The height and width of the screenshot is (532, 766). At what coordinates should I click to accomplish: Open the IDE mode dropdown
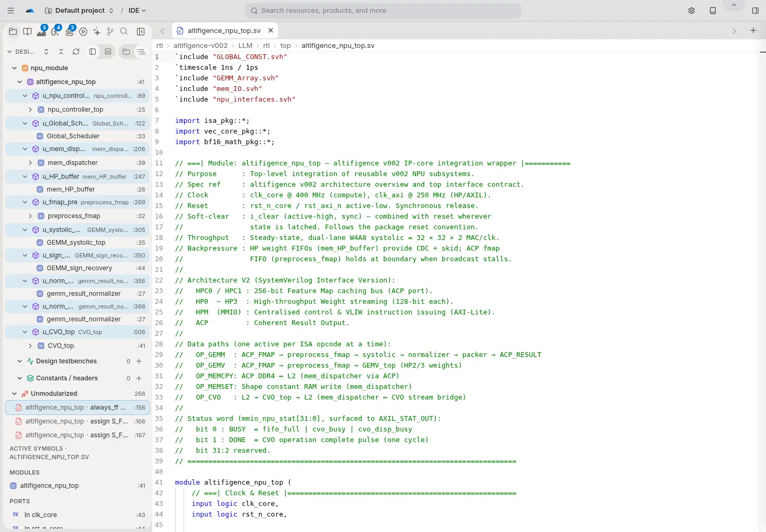[137, 11]
